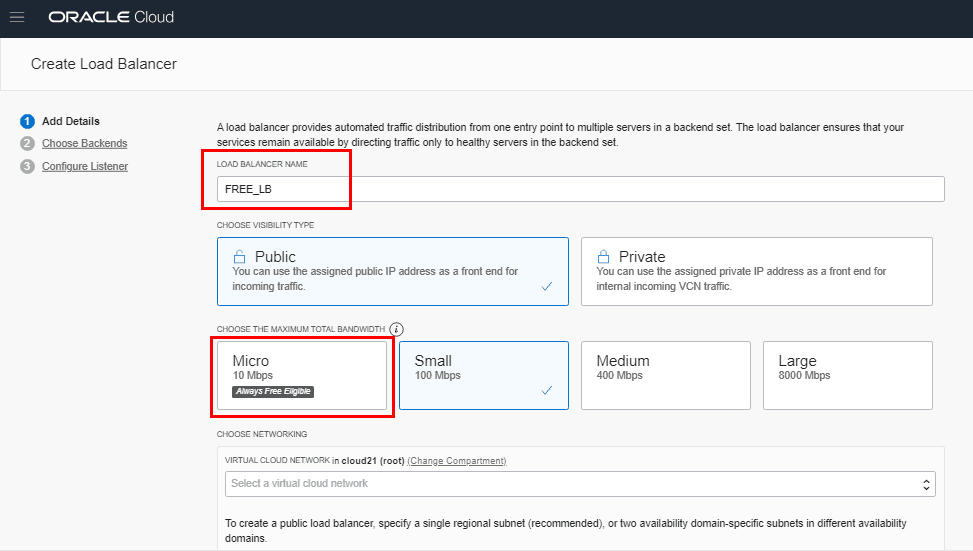Select the Private visibility type card
This screenshot has height=551, width=973.
coord(756,271)
